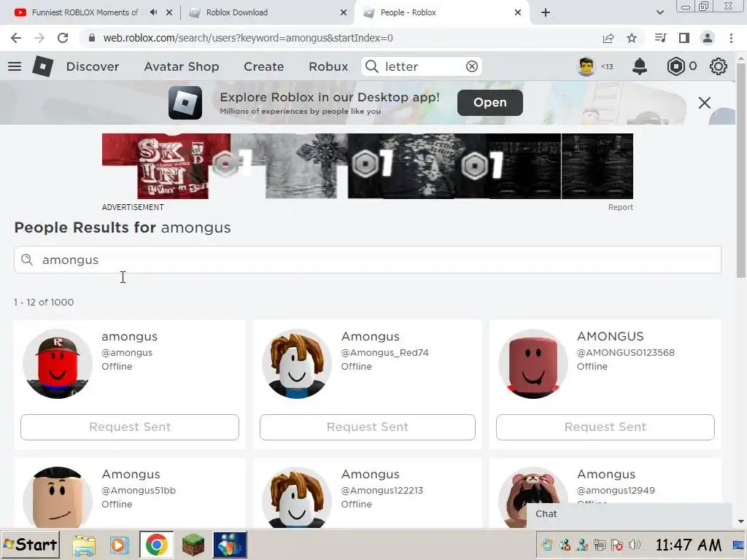The image size is (747, 560).
Task: Open the @Amongus51bb profile name
Action: [x=131, y=474]
